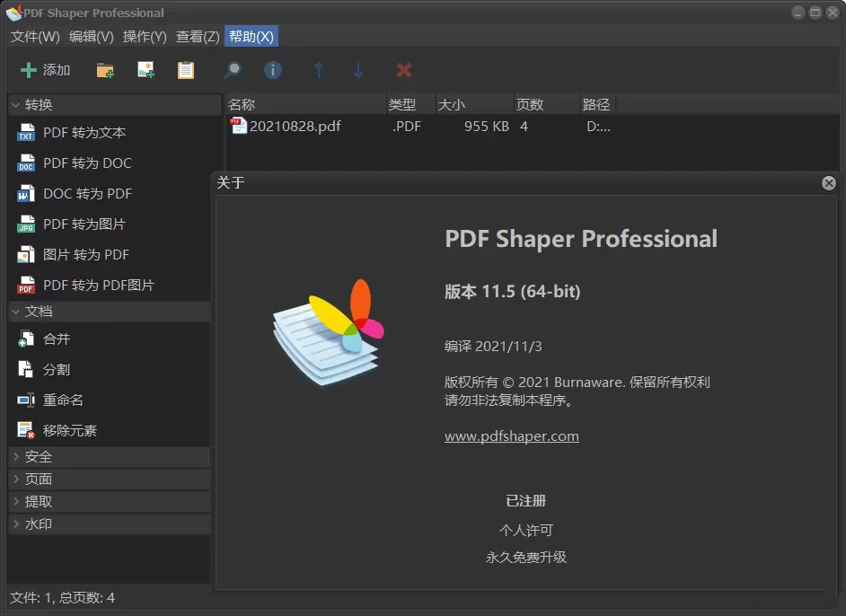
Task: Click the Word icon beside DOC 转为 PDF
Action: [x=26, y=193]
